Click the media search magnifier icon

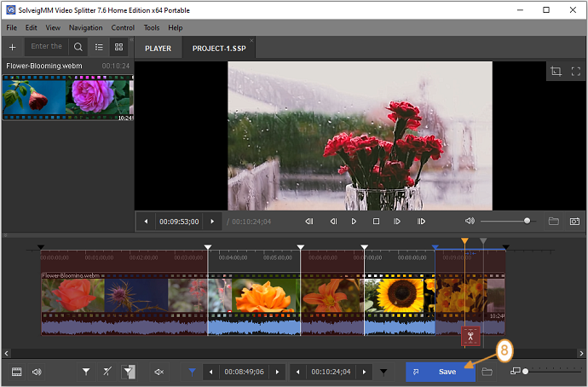(78, 47)
